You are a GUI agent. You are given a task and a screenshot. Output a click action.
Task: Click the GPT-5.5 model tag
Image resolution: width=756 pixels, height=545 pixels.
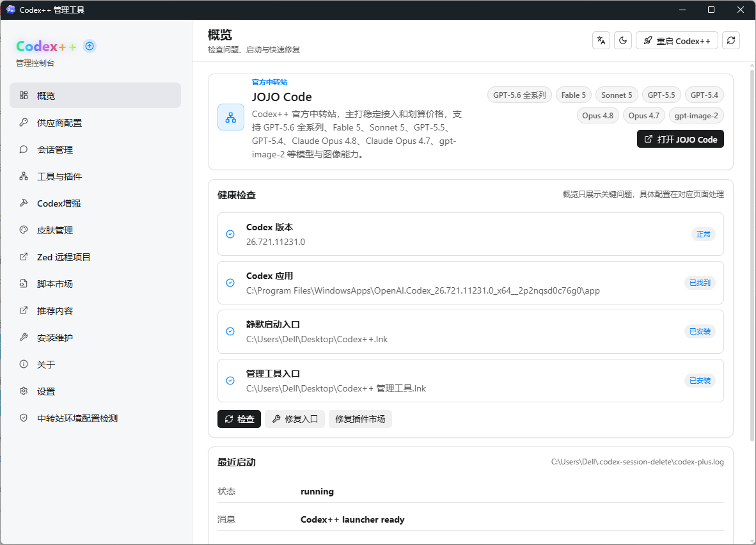click(x=661, y=95)
